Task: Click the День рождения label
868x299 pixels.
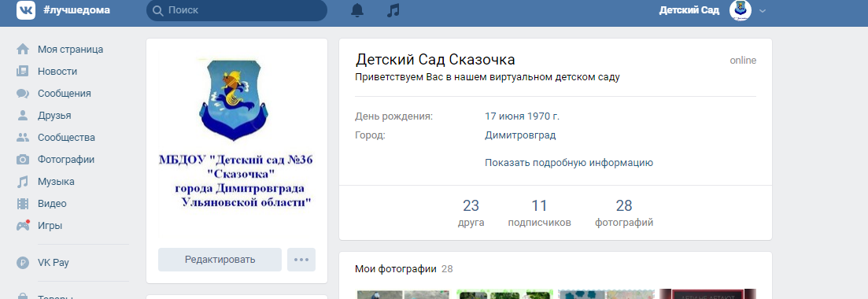Action: pos(394,116)
